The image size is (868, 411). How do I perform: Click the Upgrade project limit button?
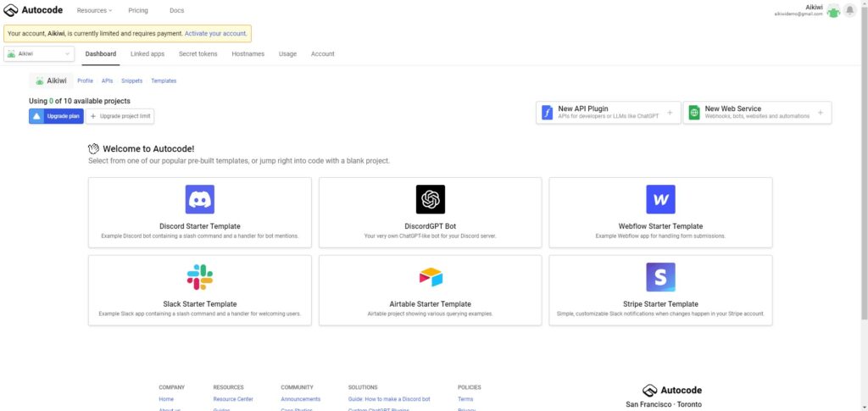(x=120, y=116)
